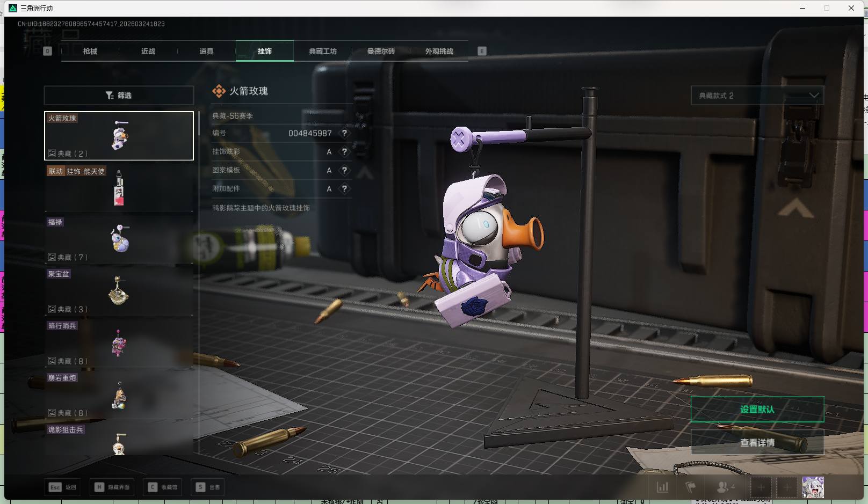Screen dimensions: 868x504
Task: Open the 曼德尔砖 tab
Action: click(x=381, y=52)
